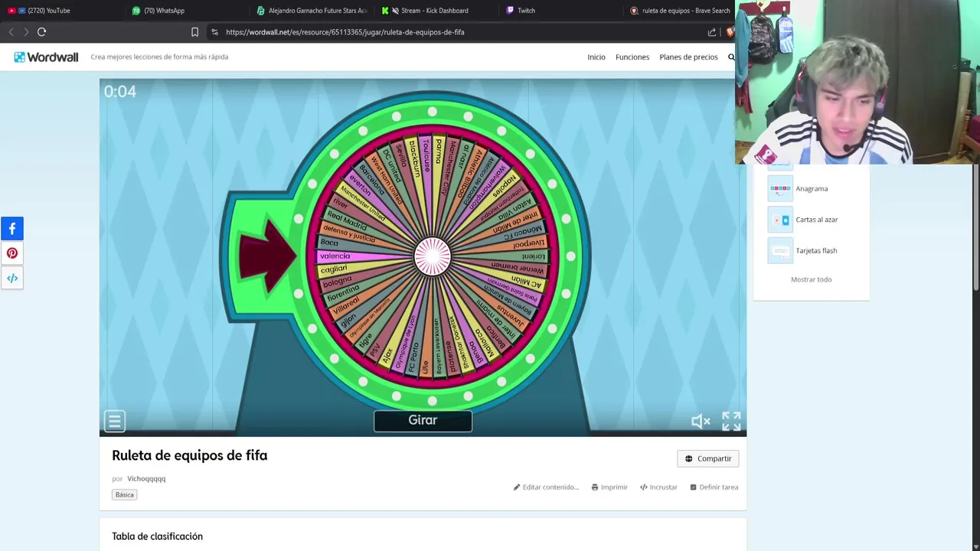Click the Imprimir link

(609, 487)
